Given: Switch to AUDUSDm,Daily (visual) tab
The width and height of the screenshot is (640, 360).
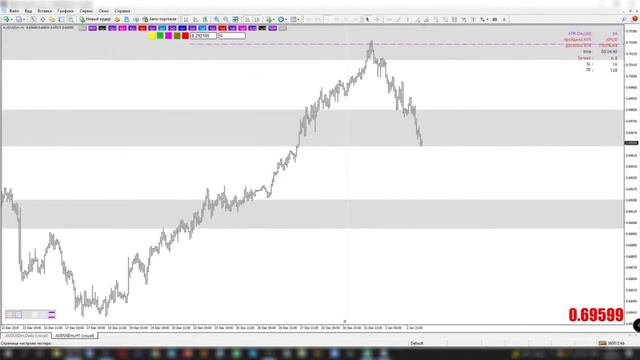Looking at the screenshot, I should [x=26, y=336].
